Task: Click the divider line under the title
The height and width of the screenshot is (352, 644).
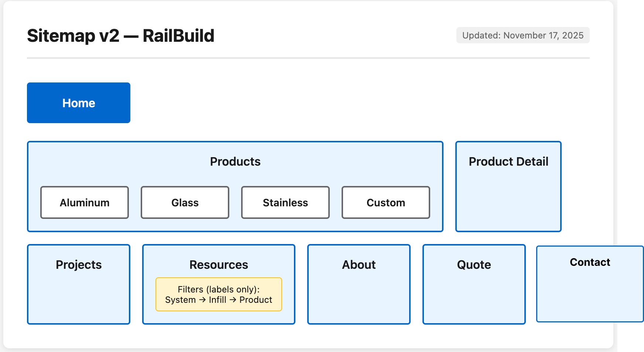Action: [308, 58]
